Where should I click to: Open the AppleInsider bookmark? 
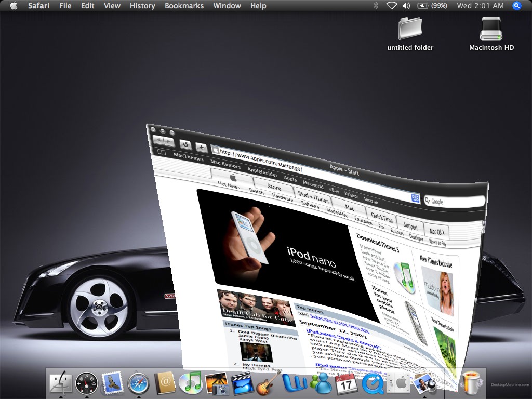[x=262, y=172]
